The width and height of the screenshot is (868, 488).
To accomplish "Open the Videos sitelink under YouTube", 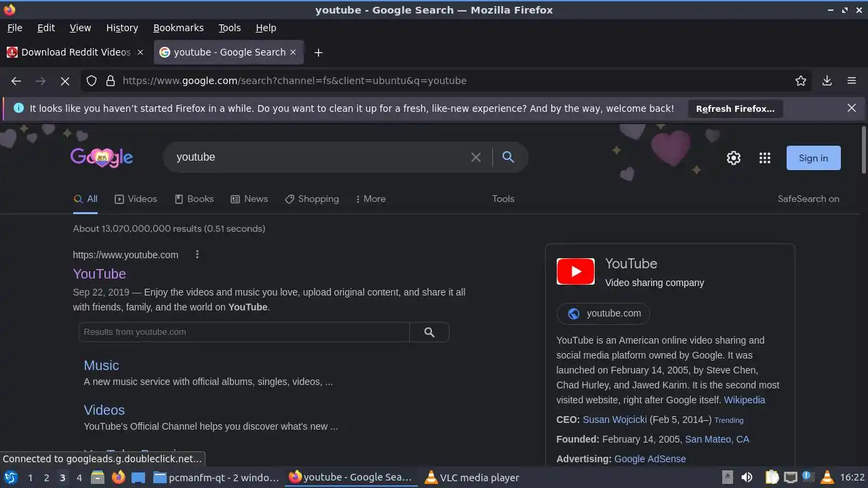I will [x=104, y=410].
